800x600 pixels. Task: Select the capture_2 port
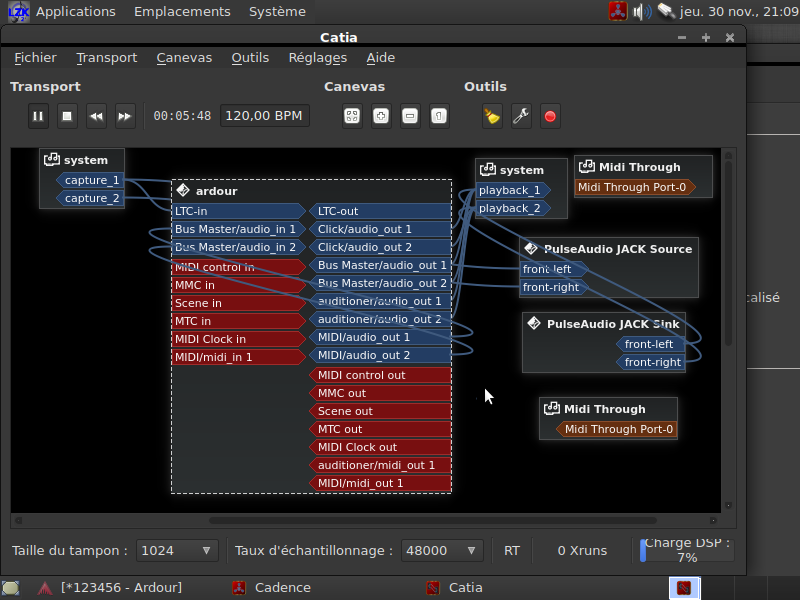coord(91,198)
